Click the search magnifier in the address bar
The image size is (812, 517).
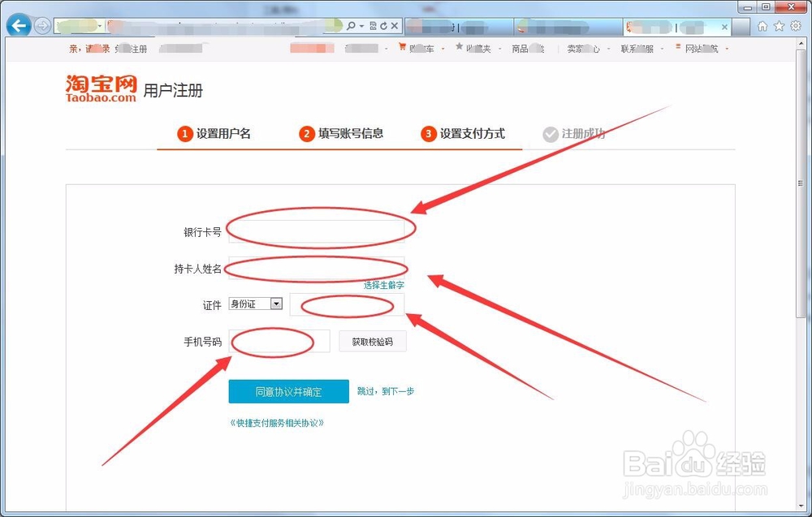[x=351, y=25]
